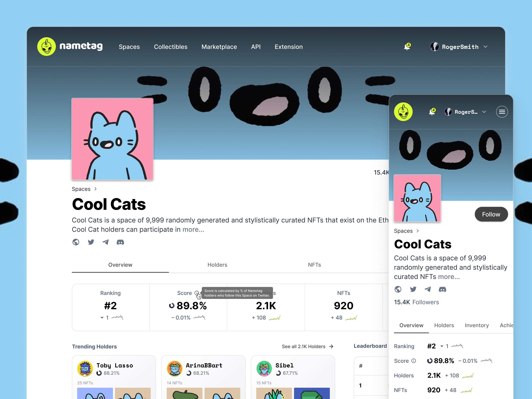The width and height of the screenshot is (532, 399).
Task: Expand the RogerS… account chevron in the mobile header
Action: 484,112
